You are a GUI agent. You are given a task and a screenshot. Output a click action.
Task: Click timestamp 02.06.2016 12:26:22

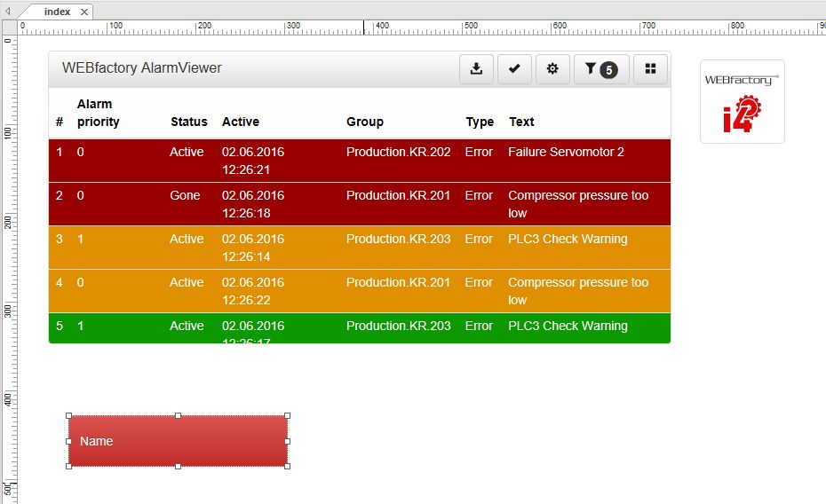253,291
